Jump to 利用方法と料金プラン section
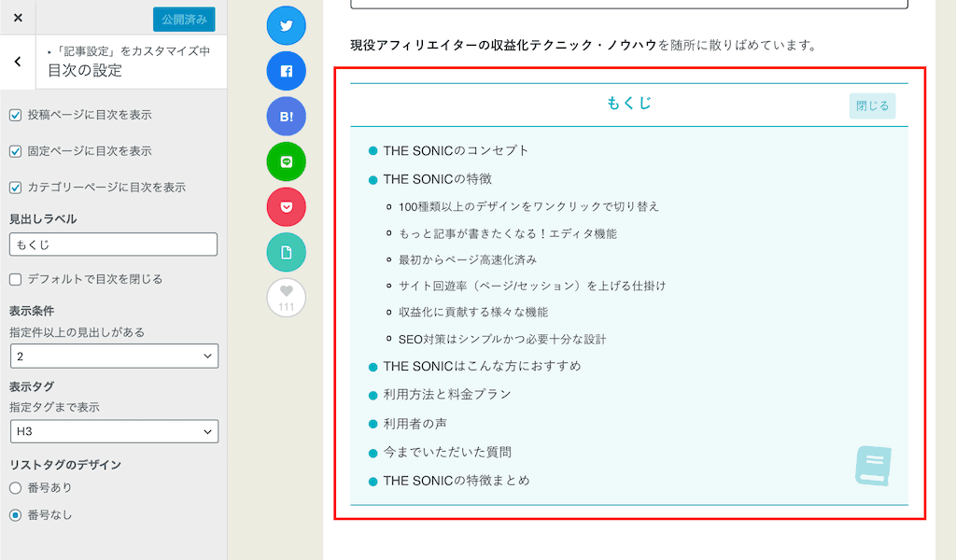 tap(447, 395)
